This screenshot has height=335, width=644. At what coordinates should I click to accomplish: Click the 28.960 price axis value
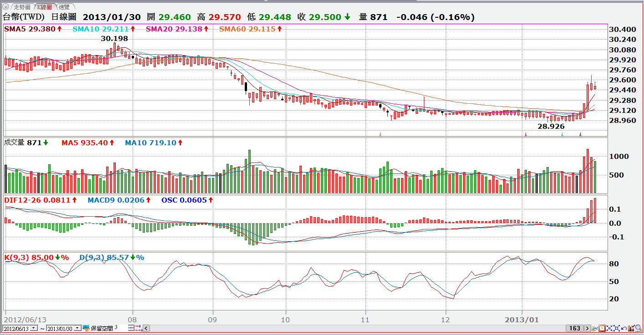(623, 120)
